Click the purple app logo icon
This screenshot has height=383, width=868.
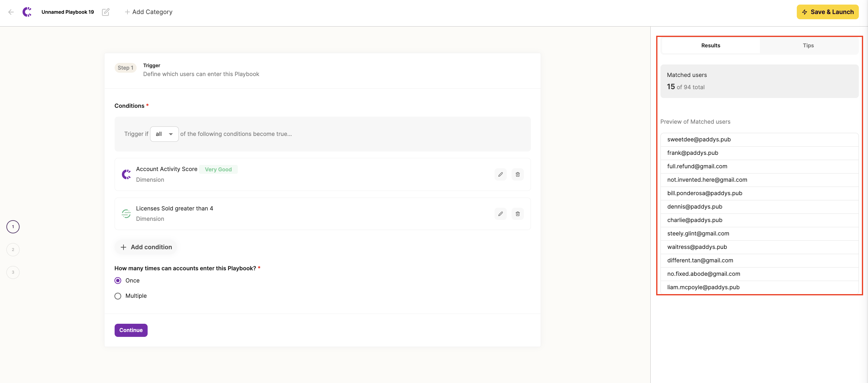tap(27, 12)
